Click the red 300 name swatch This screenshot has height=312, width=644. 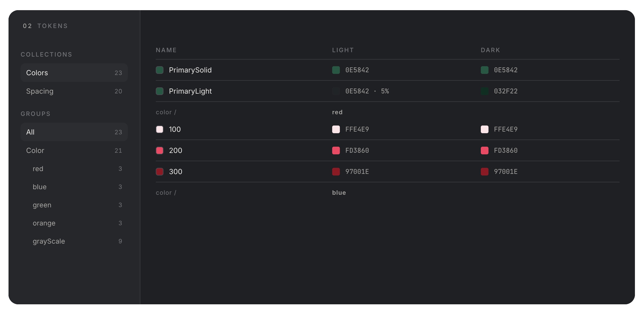click(160, 172)
